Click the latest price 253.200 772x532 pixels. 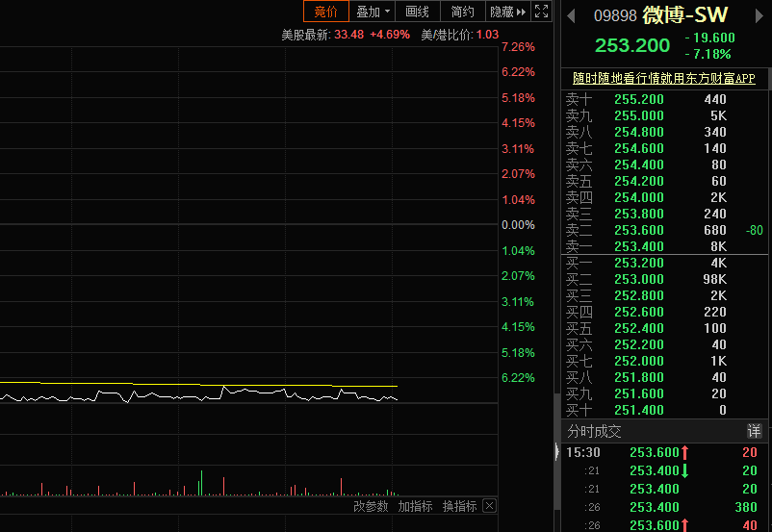point(632,45)
